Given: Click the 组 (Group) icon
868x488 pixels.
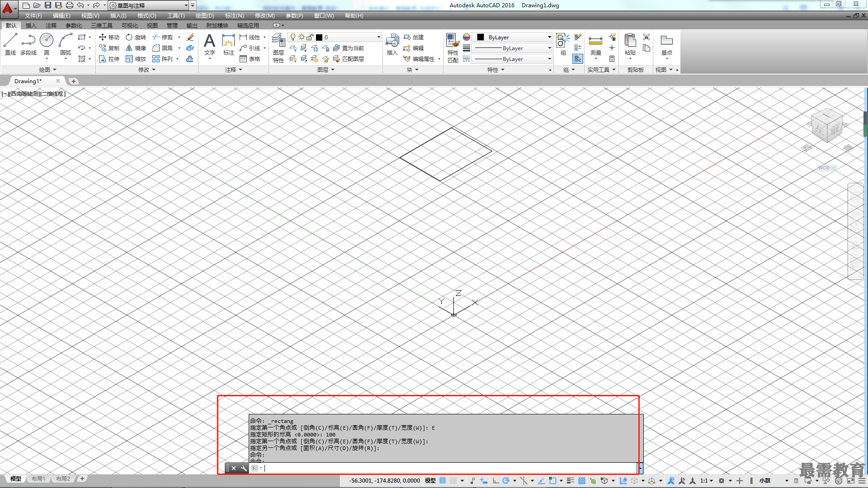Looking at the screenshot, I should click(x=563, y=44).
